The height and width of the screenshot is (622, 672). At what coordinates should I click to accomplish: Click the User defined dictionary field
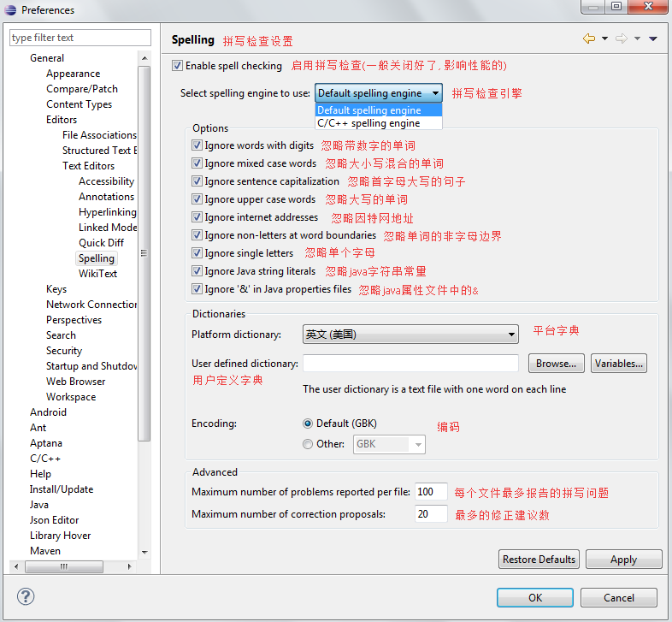point(410,364)
